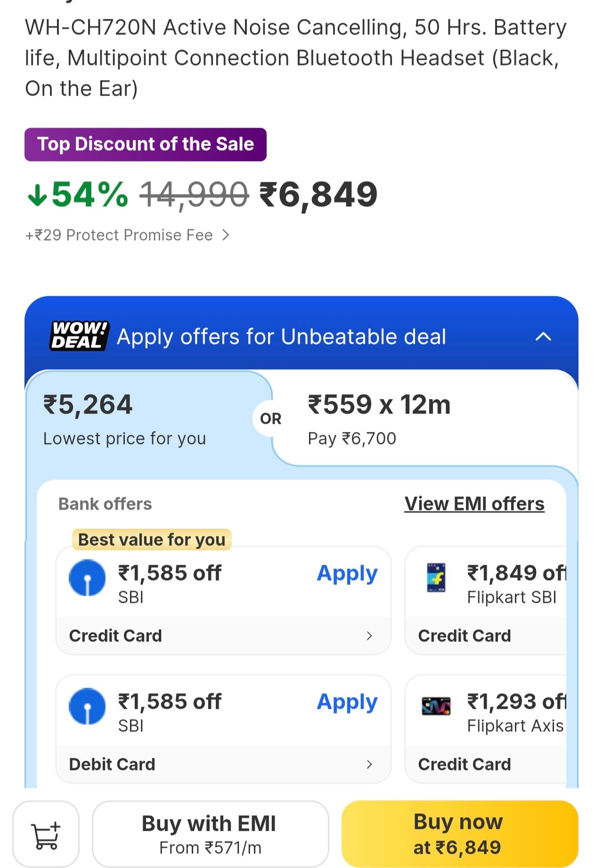Image resolution: width=603 pixels, height=868 pixels.
Task: Click the SBI logo on Debit Card offer
Action: pyautogui.click(x=87, y=706)
